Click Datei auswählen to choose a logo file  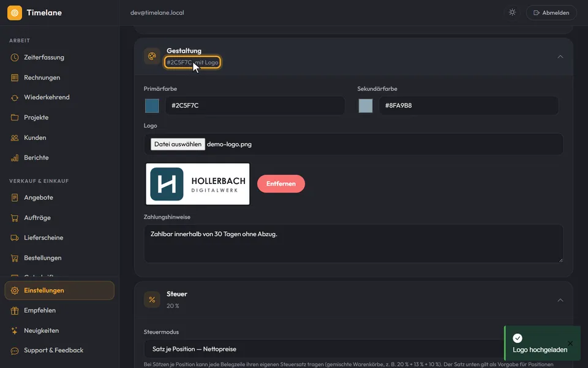pyautogui.click(x=178, y=144)
